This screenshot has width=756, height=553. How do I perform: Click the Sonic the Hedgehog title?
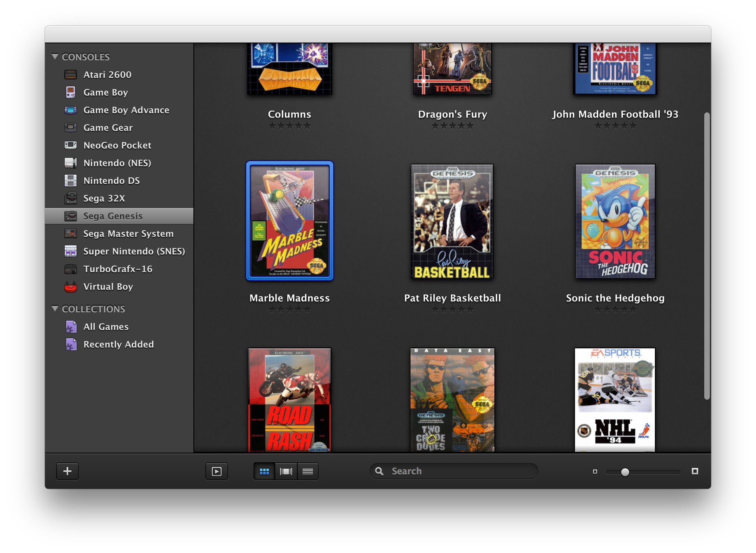point(615,298)
